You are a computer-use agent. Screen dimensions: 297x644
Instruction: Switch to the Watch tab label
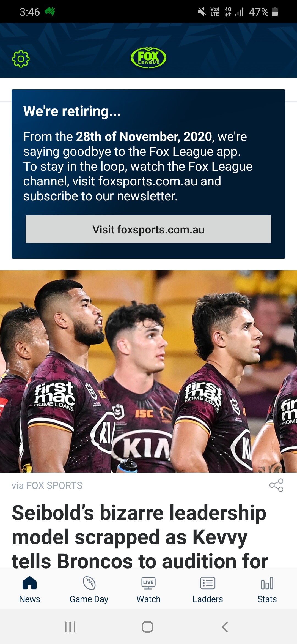tap(148, 599)
